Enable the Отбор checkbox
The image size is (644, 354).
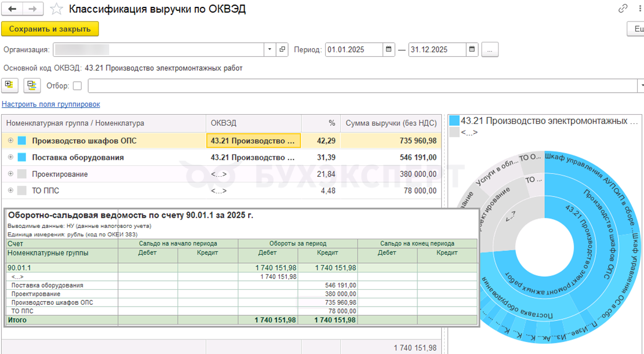point(77,86)
